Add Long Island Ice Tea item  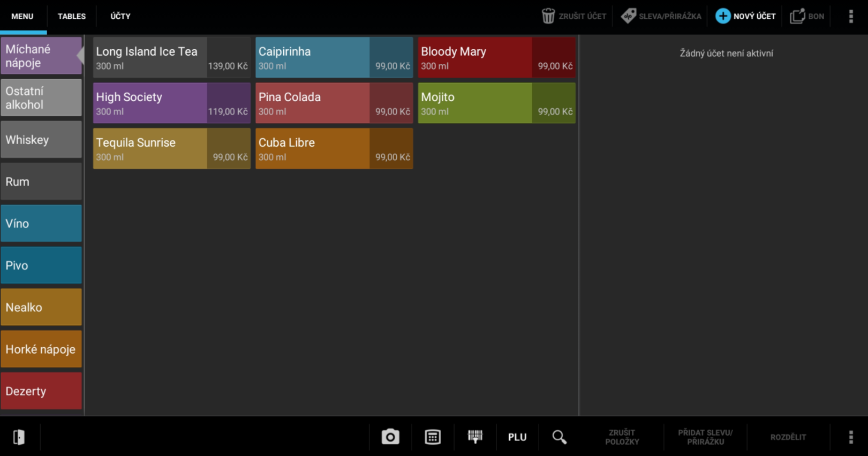click(171, 57)
